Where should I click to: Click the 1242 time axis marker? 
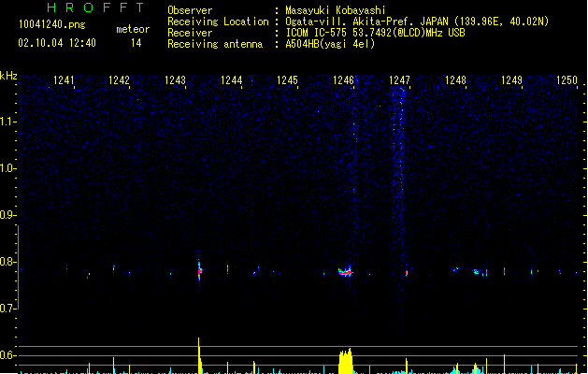point(119,80)
